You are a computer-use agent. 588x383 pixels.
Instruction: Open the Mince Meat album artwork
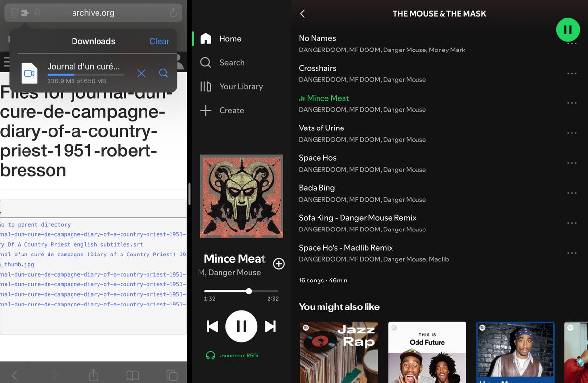[x=241, y=196]
